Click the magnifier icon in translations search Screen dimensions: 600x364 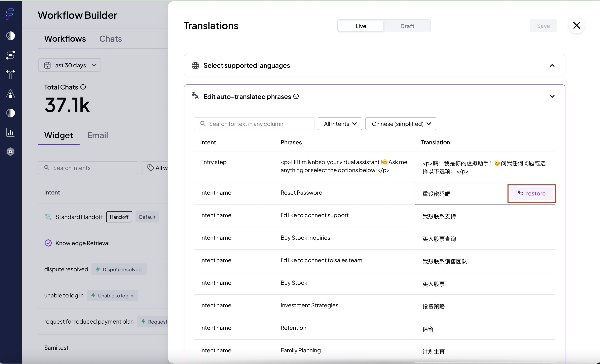(x=203, y=124)
